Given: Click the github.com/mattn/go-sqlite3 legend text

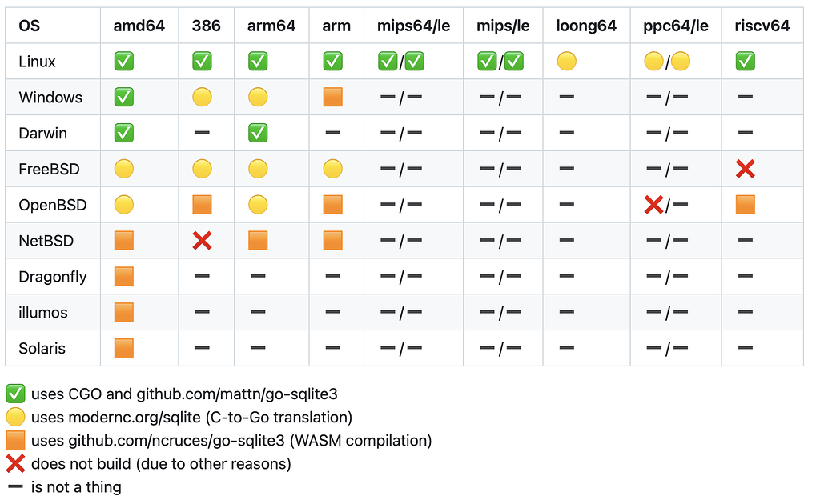Looking at the screenshot, I should click(237, 394).
